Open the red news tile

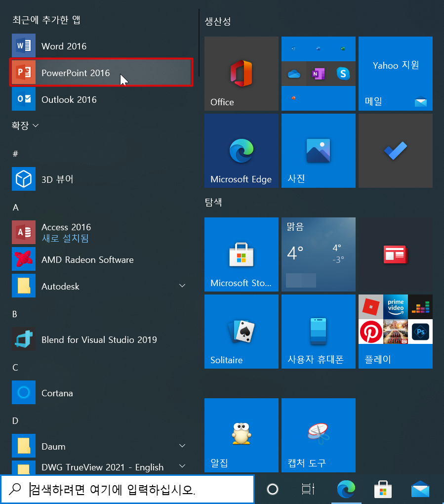(396, 254)
